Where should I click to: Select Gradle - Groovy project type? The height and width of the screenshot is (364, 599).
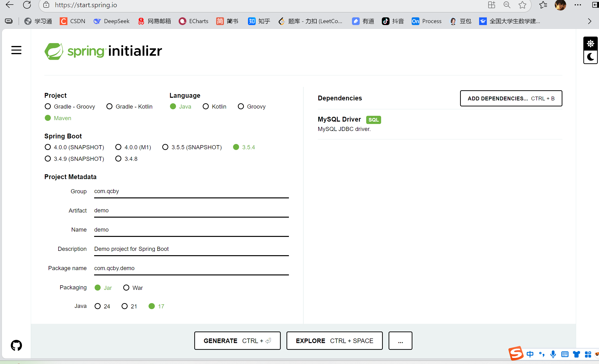click(x=70, y=106)
